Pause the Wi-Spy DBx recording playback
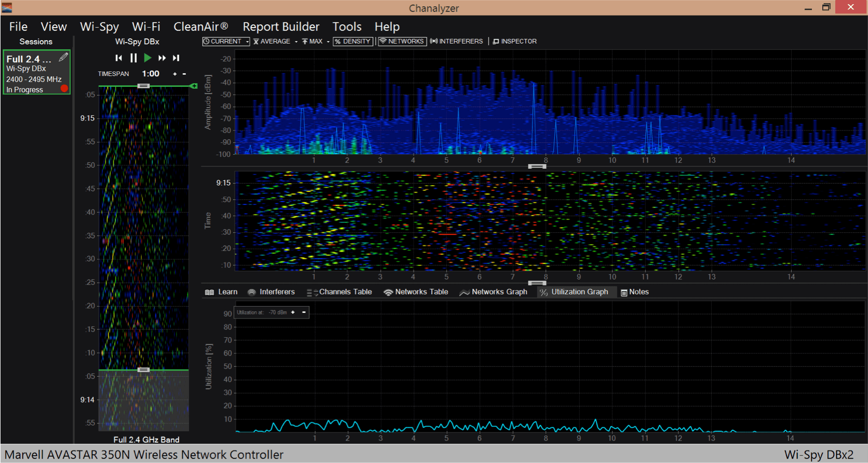This screenshot has height=463, width=868. [133, 58]
